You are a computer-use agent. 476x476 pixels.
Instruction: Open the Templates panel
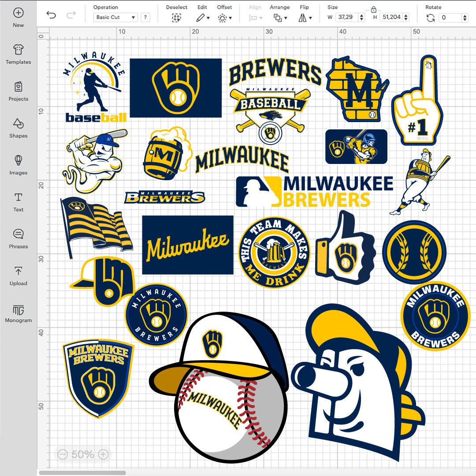point(18,54)
